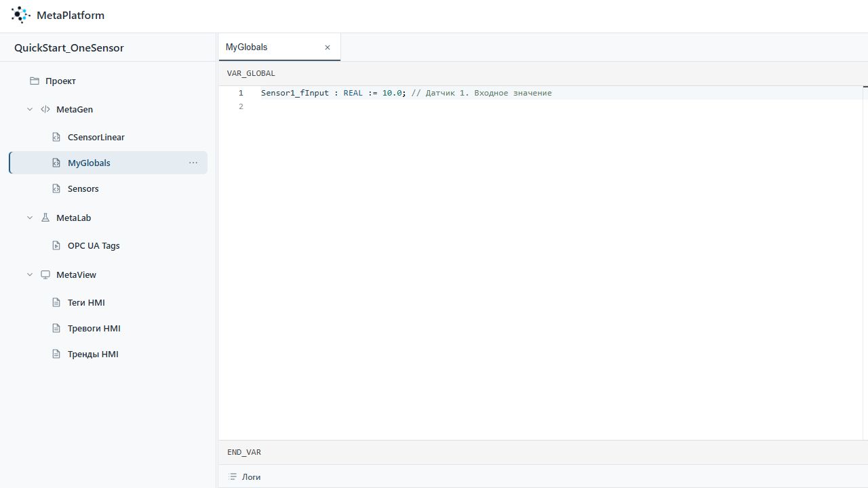Click the VAR_GLOBAL header label
Viewport: 868px width, 488px height.
251,73
